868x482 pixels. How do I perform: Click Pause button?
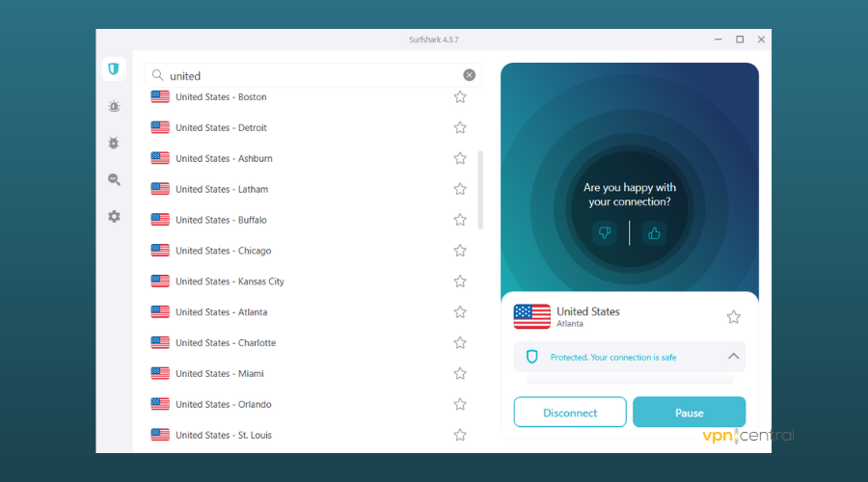click(x=690, y=413)
